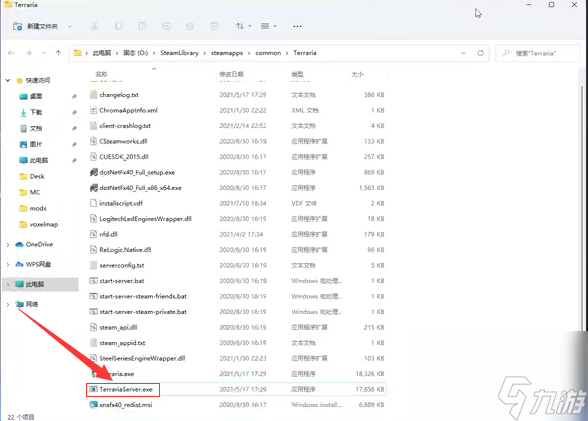
Task: Select the client-crashlog.txt file
Action: (125, 126)
